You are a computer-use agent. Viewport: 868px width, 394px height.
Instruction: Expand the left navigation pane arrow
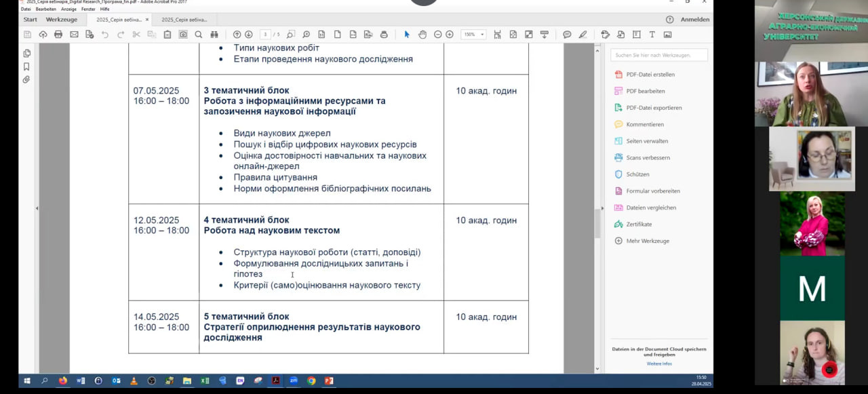tap(37, 208)
